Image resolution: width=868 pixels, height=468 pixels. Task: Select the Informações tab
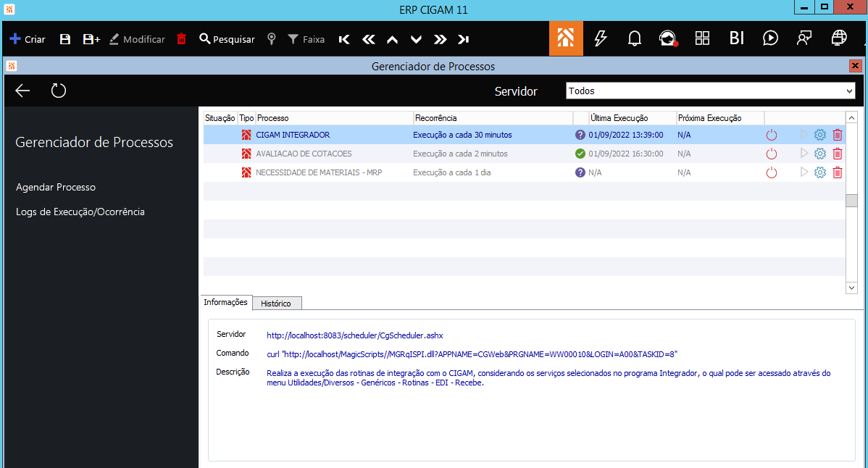click(x=225, y=302)
